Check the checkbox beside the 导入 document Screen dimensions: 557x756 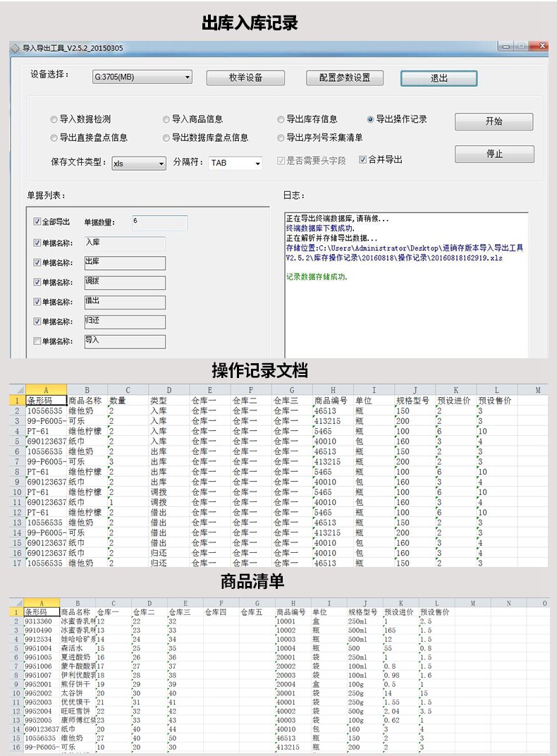[37, 341]
